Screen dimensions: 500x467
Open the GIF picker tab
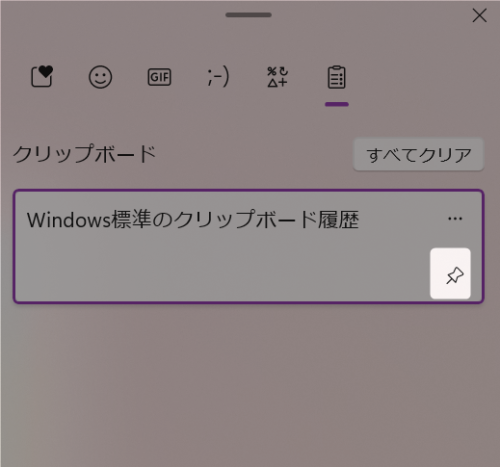point(159,77)
